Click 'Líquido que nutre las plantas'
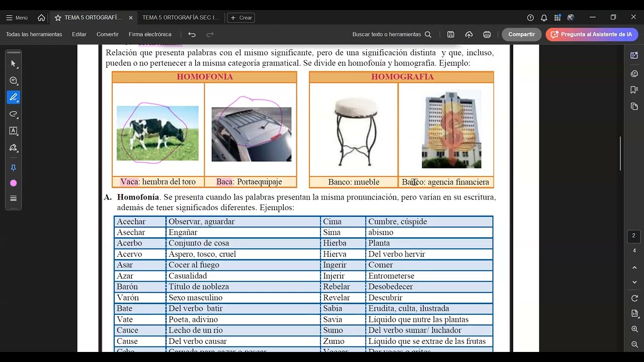 (418, 320)
